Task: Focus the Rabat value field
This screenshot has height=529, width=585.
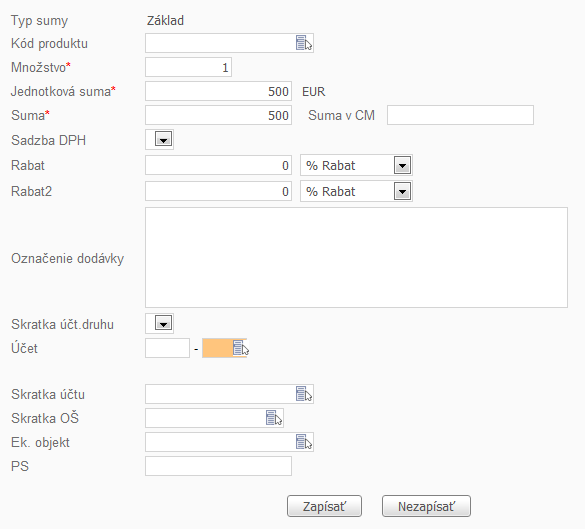Action: pos(218,165)
